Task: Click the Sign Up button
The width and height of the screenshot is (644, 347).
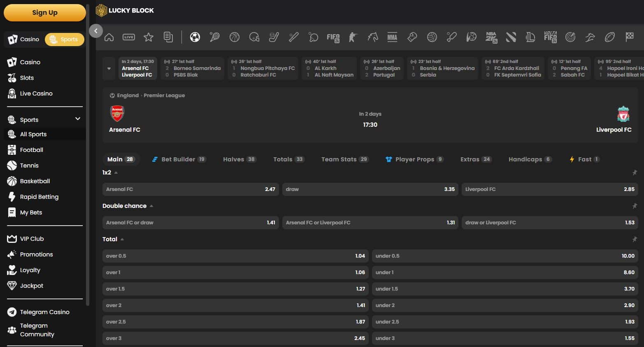Action: tap(45, 13)
